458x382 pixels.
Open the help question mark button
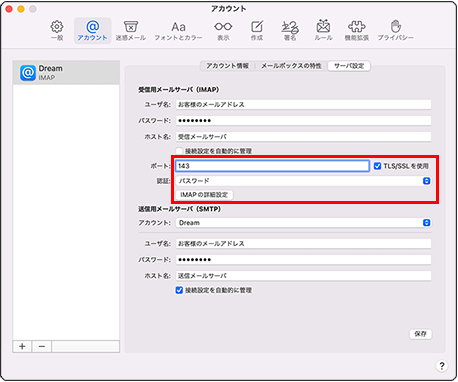click(442, 366)
